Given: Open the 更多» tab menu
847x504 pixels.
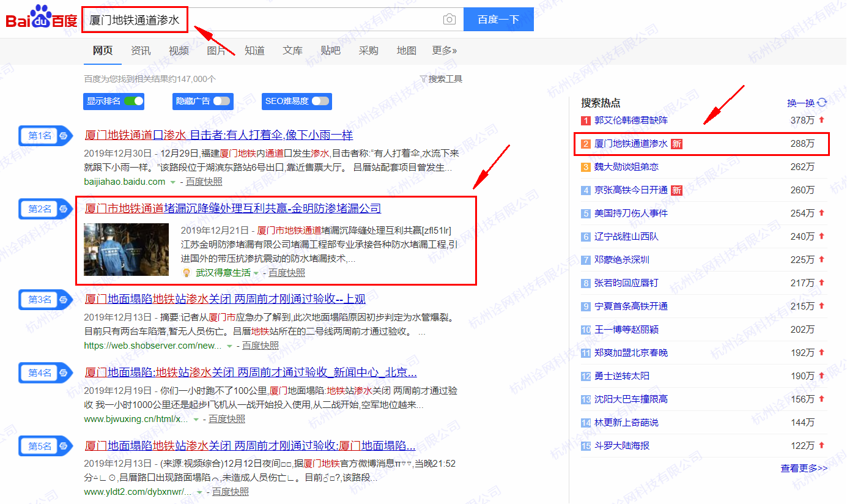Looking at the screenshot, I should point(445,51).
